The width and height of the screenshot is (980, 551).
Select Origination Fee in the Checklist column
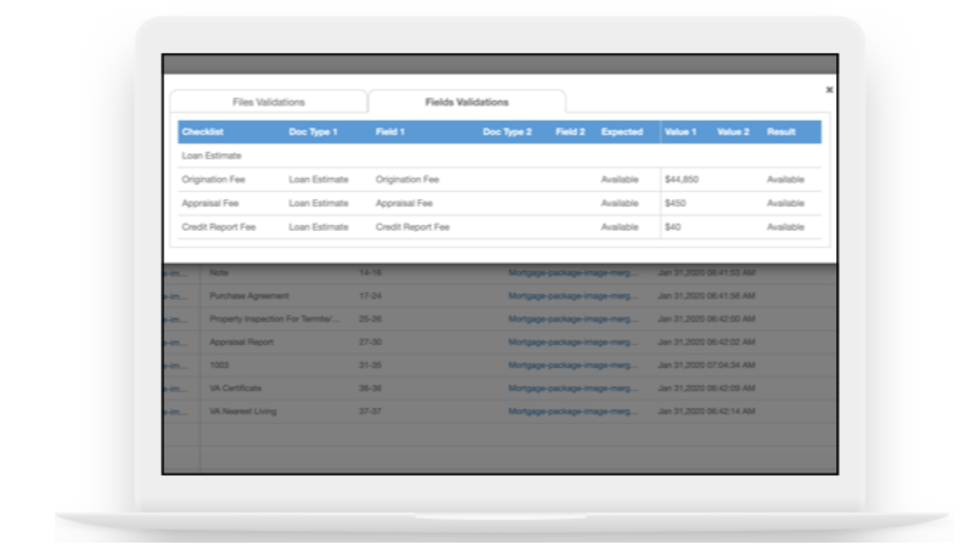tap(214, 180)
